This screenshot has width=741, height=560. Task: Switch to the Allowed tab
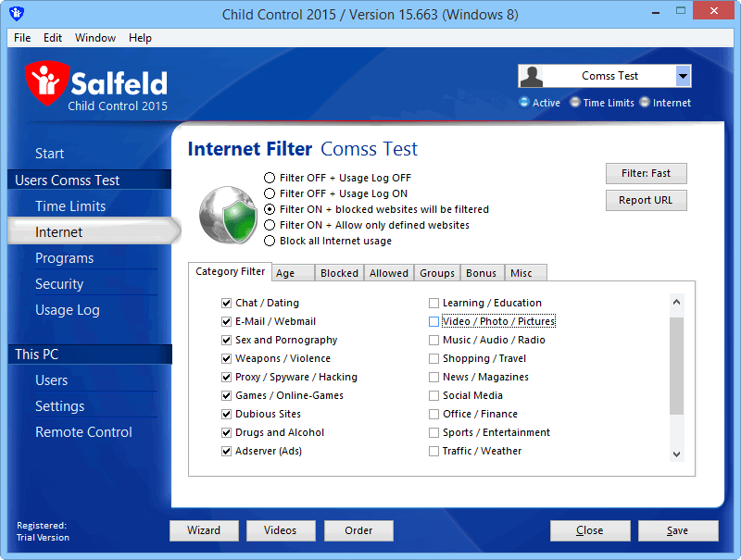click(x=389, y=273)
